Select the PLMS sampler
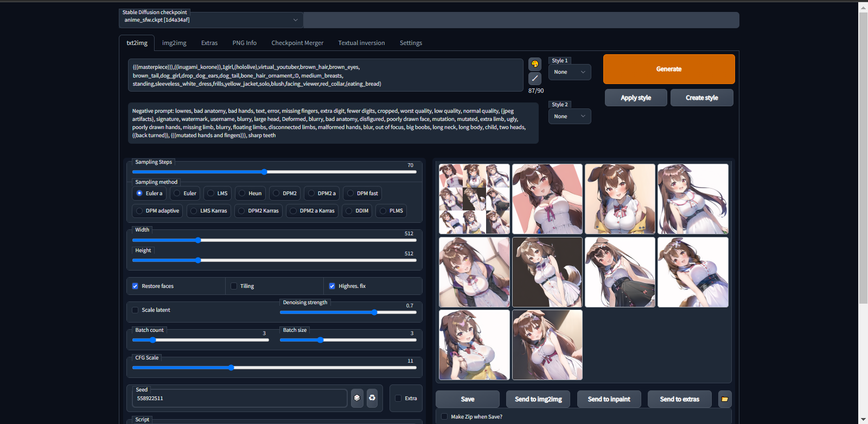This screenshot has width=868, height=424. tap(391, 211)
